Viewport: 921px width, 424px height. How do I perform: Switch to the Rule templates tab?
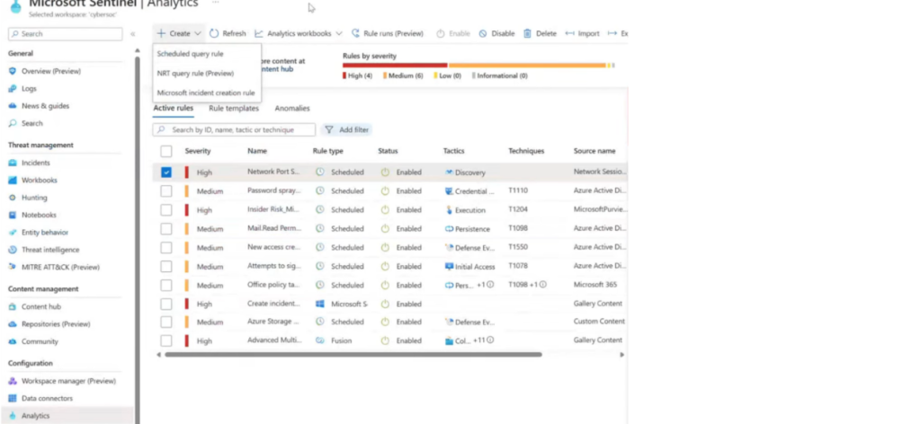coord(234,108)
